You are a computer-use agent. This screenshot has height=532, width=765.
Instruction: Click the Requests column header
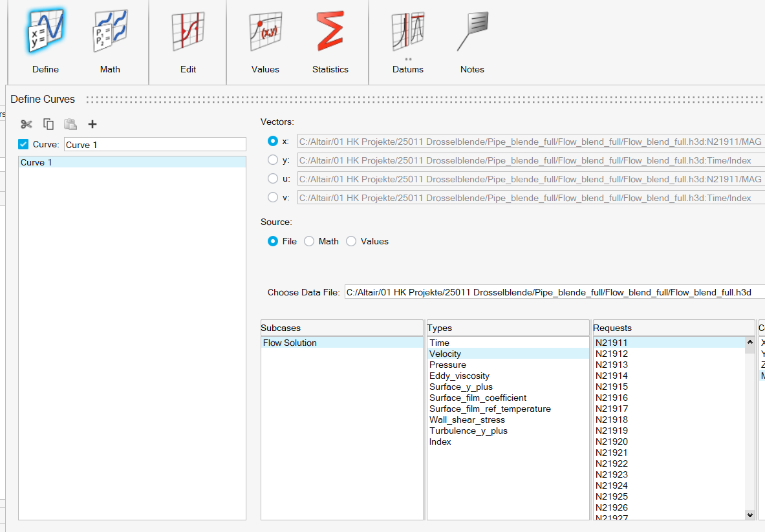674,328
